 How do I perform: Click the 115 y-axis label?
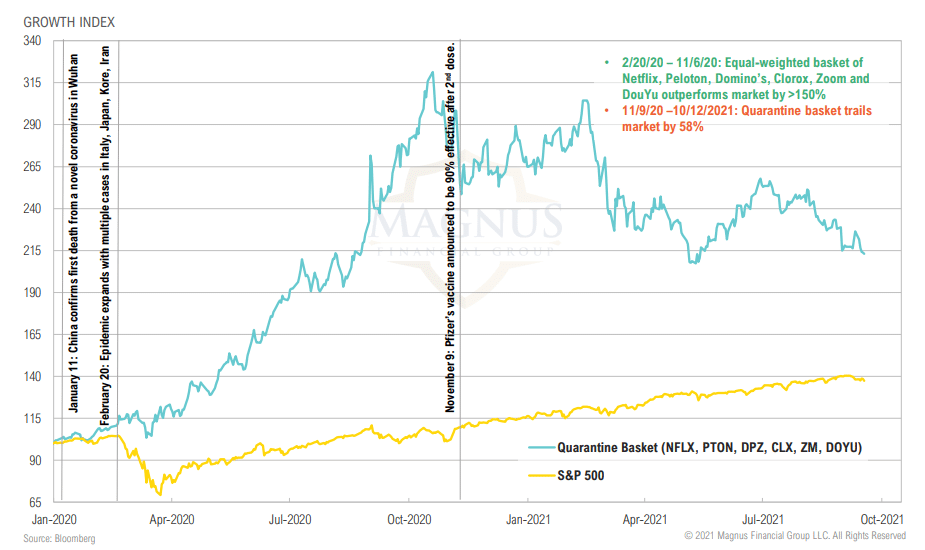(32, 418)
